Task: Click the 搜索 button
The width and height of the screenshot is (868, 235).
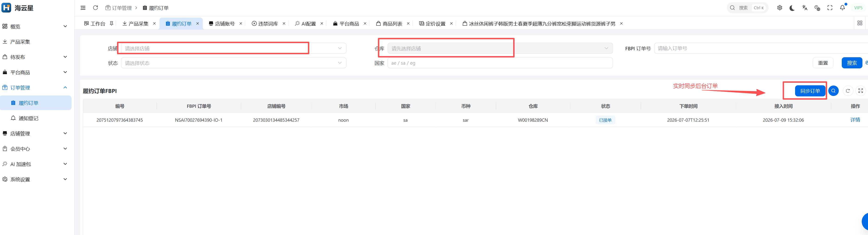Action: click(852, 63)
